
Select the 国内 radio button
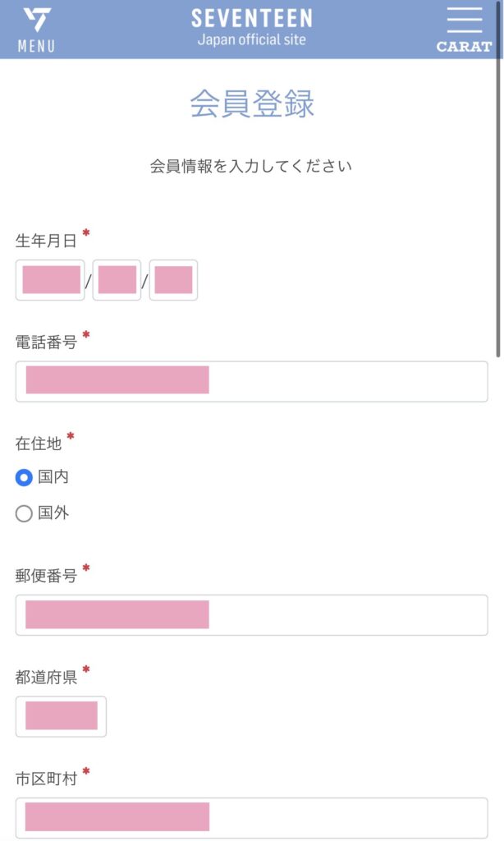pyautogui.click(x=25, y=476)
